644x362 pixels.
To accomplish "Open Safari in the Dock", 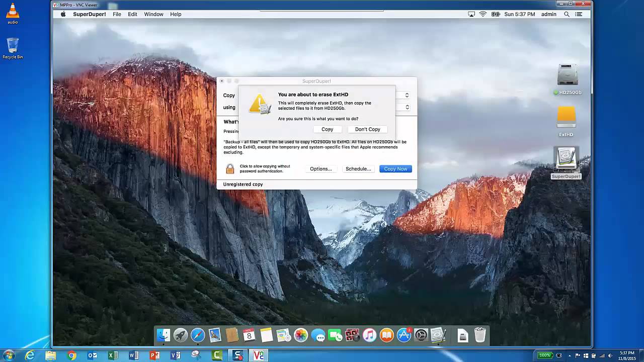I will point(198,335).
